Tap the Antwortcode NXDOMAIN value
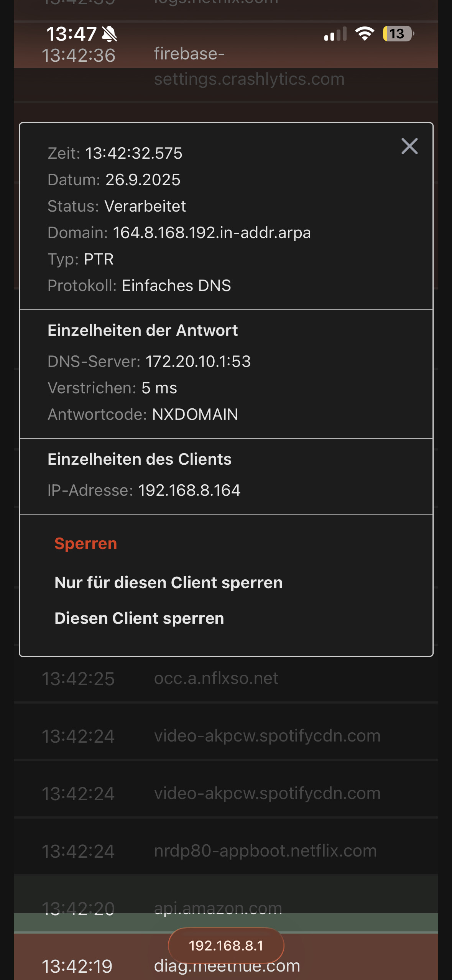Image resolution: width=452 pixels, height=980 pixels. click(195, 414)
